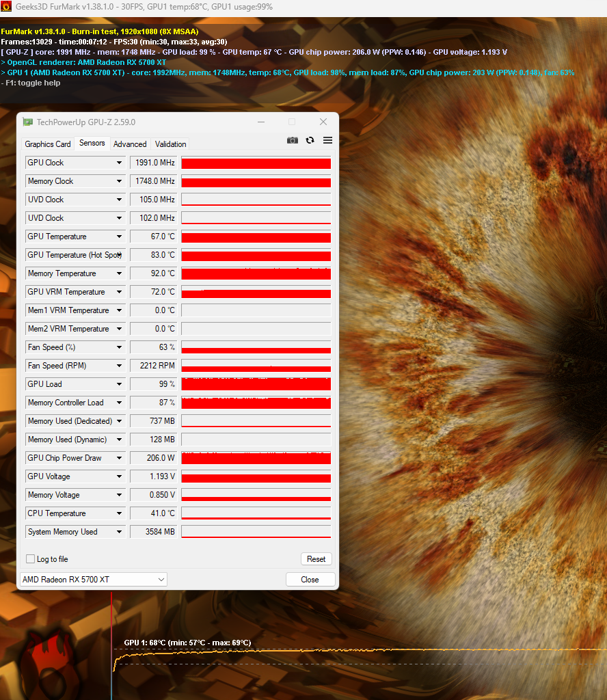The image size is (607, 700).
Task: Open the GPU VRM Temperature dropdown
Action: click(119, 292)
